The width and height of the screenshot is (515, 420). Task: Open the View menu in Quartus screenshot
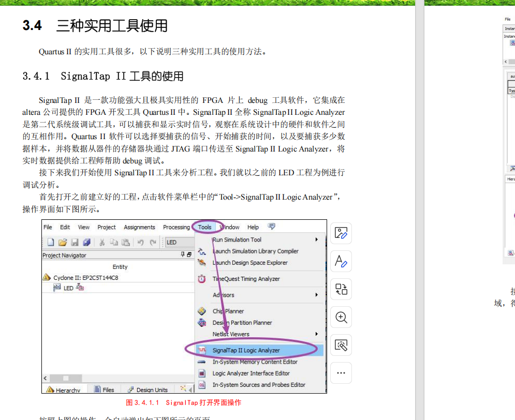coord(83,227)
